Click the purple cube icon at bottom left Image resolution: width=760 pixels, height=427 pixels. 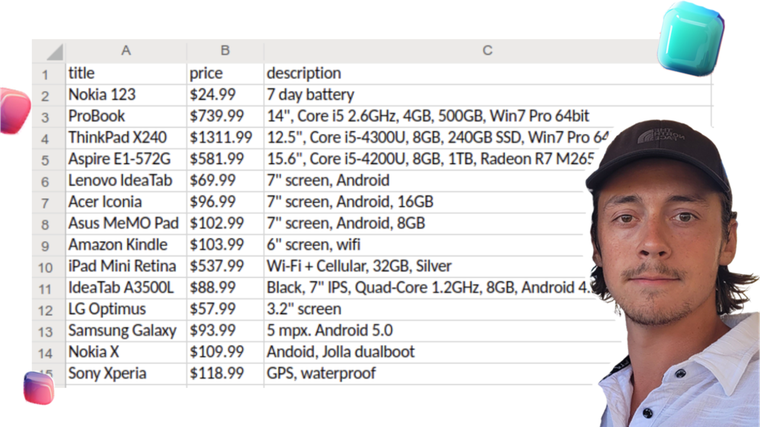(39, 386)
